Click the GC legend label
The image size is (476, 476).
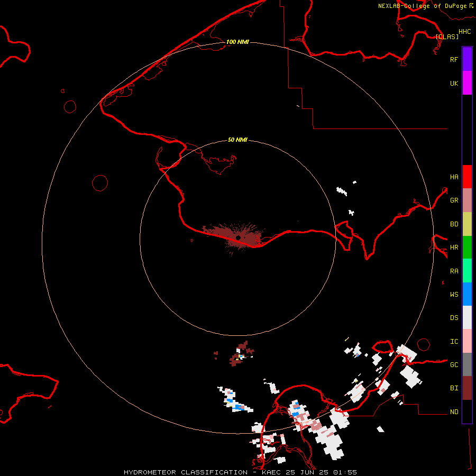[x=454, y=365]
